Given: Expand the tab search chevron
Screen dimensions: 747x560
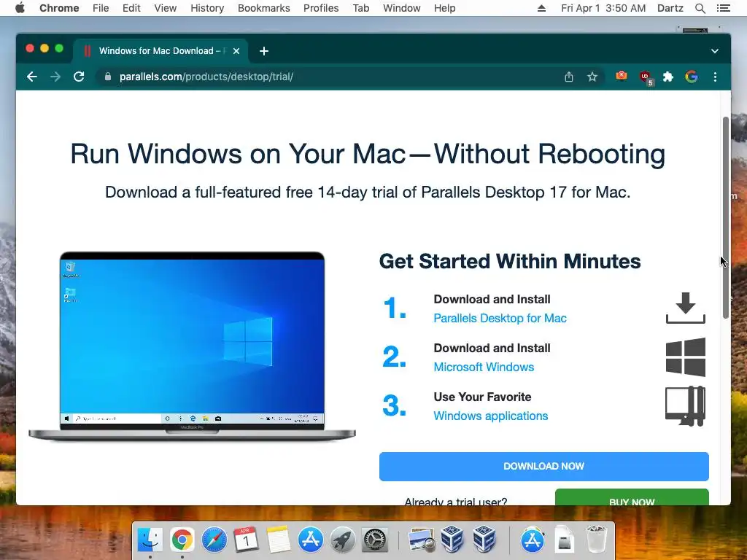Looking at the screenshot, I should (715, 51).
